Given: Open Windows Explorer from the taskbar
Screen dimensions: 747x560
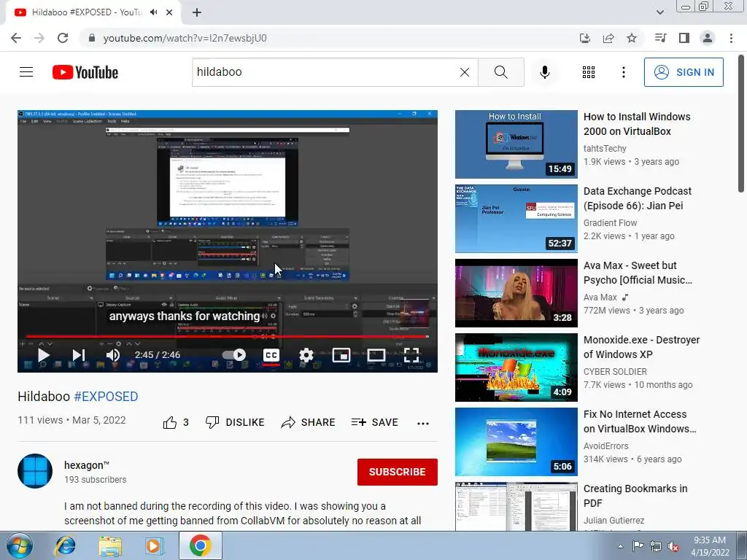Looking at the screenshot, I should (109, 545).
